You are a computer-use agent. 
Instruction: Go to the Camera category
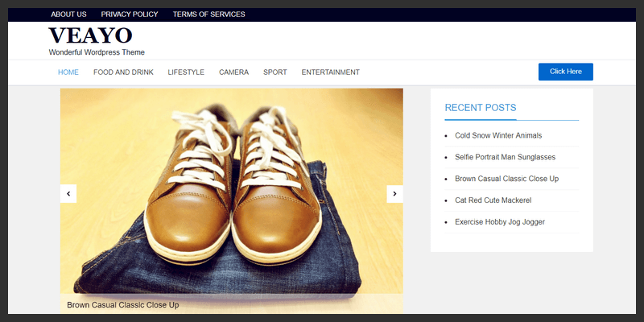coord(233,72)
